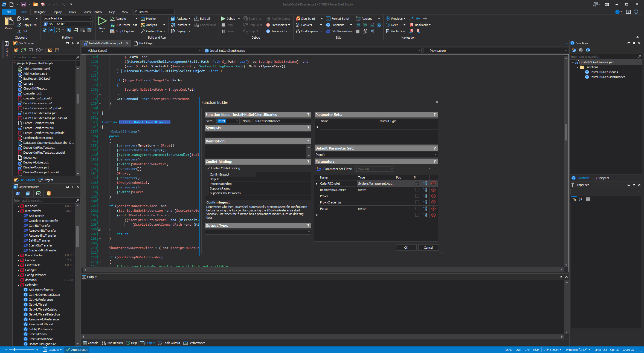Click the Cut scissors icon
This screenshot has height=353, width=644.
tap(19, 31)
